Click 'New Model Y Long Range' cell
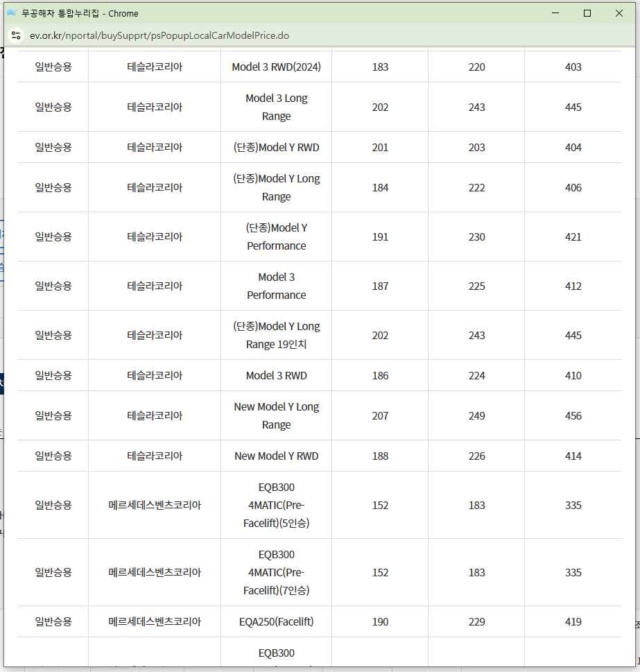The height and width of the screenshot is (672, 640). point(276,415)
